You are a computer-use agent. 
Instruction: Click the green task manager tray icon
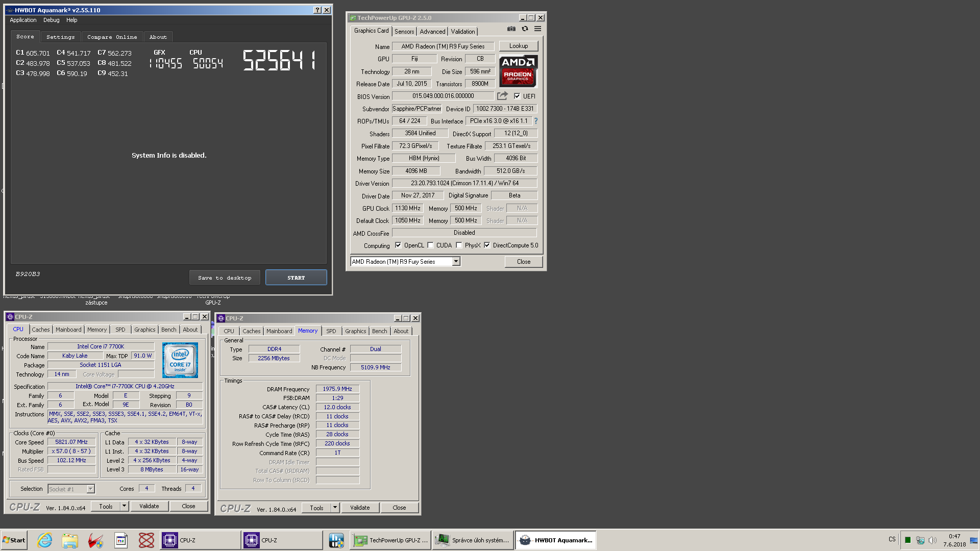[x=908, y=540]
